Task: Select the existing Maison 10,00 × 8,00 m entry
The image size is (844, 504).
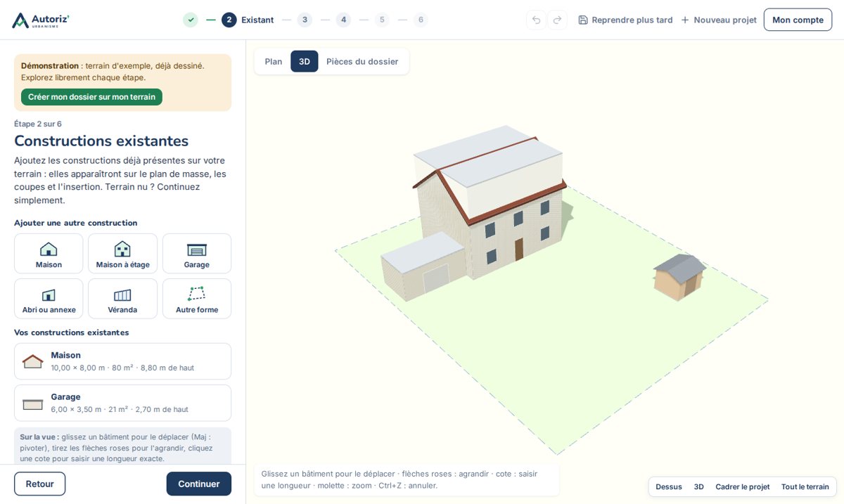Action: 122,361
